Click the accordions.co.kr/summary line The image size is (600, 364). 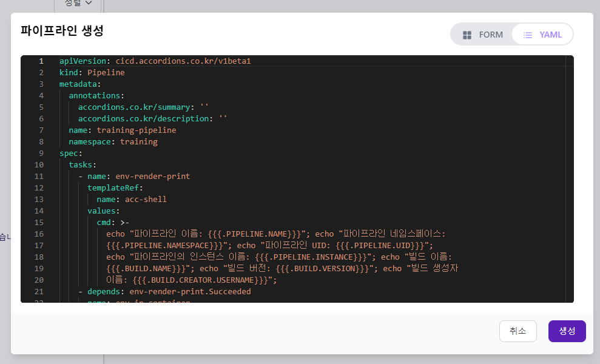tap(143, 107)
